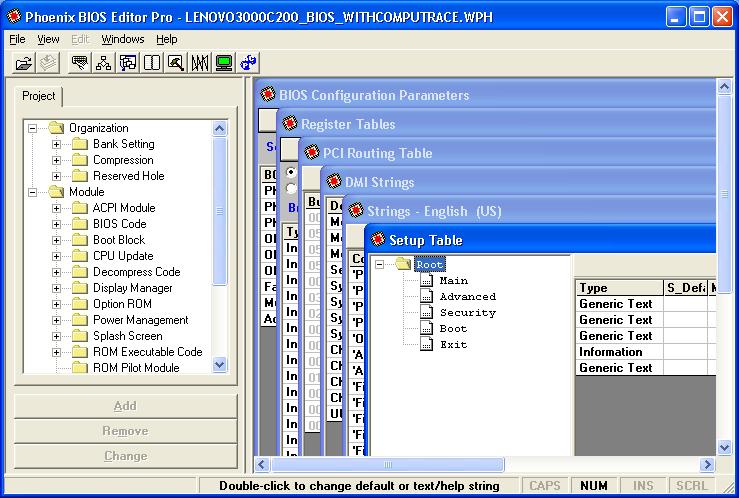Click the BIOS Configuration Parameters window icon
The image size is (739, 498).
coord(268,94)
